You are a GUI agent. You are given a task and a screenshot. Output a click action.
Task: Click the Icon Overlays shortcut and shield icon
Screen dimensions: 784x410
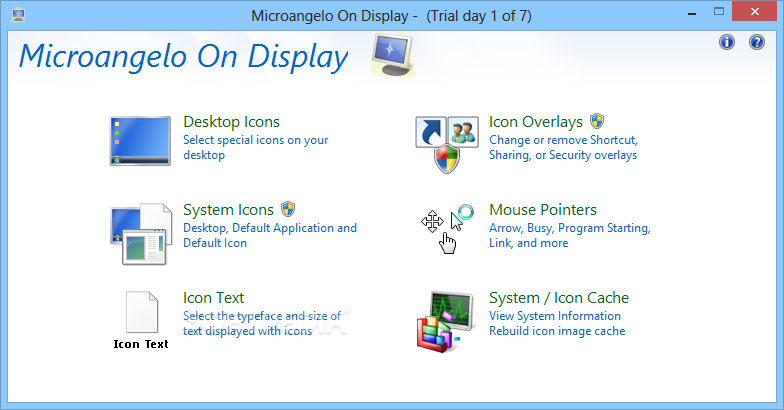tap(446, 145)
